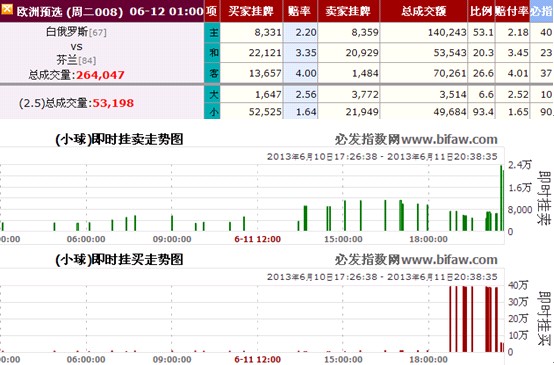The height and width of the screenshot is (365, 554).
Task: Click the under-goals odds 1.64 cell
Action: pos(300,111)
